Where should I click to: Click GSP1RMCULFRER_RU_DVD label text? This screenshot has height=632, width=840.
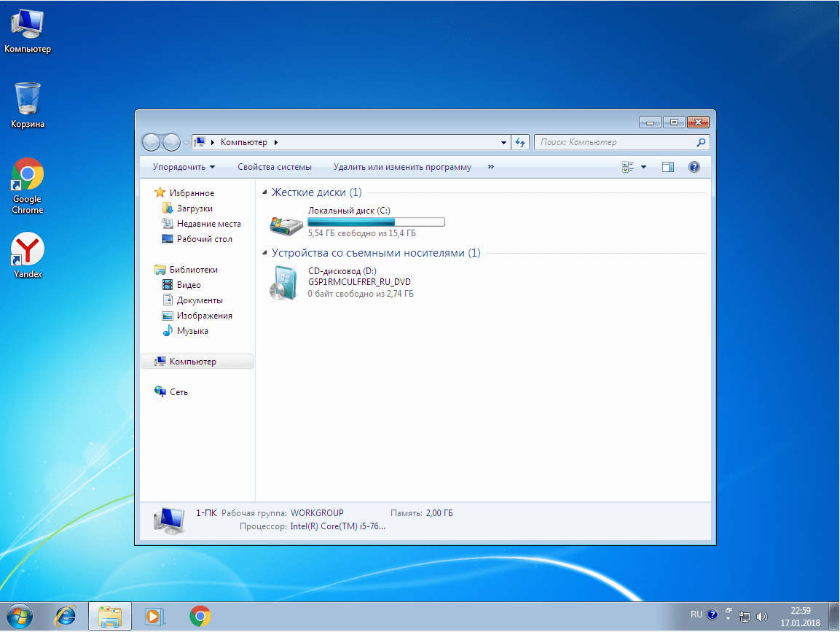359,282
